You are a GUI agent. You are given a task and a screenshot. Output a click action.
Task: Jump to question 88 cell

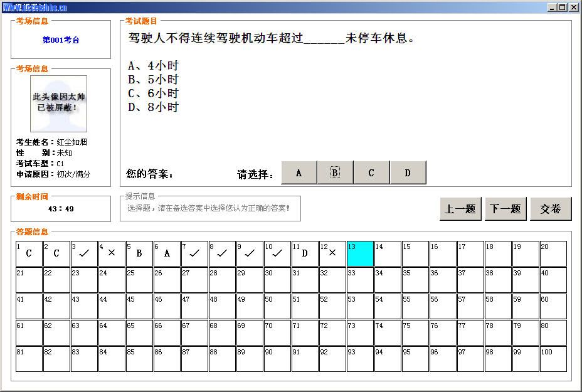pyautogui.click(x=222, y=359)
